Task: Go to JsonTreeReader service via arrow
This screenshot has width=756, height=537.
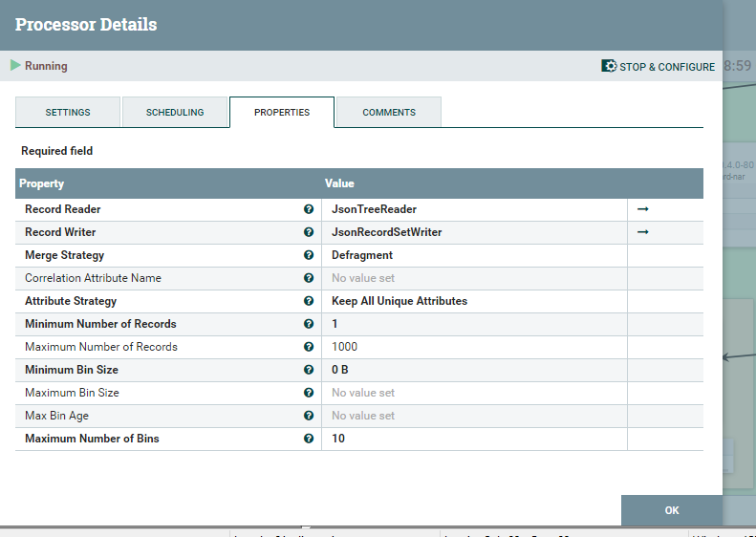Action: (x=643, y=209)
